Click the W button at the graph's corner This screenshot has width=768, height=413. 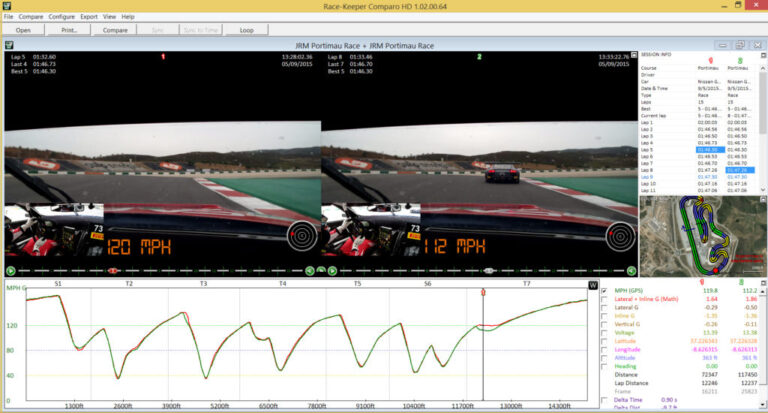tap(593, 285)
